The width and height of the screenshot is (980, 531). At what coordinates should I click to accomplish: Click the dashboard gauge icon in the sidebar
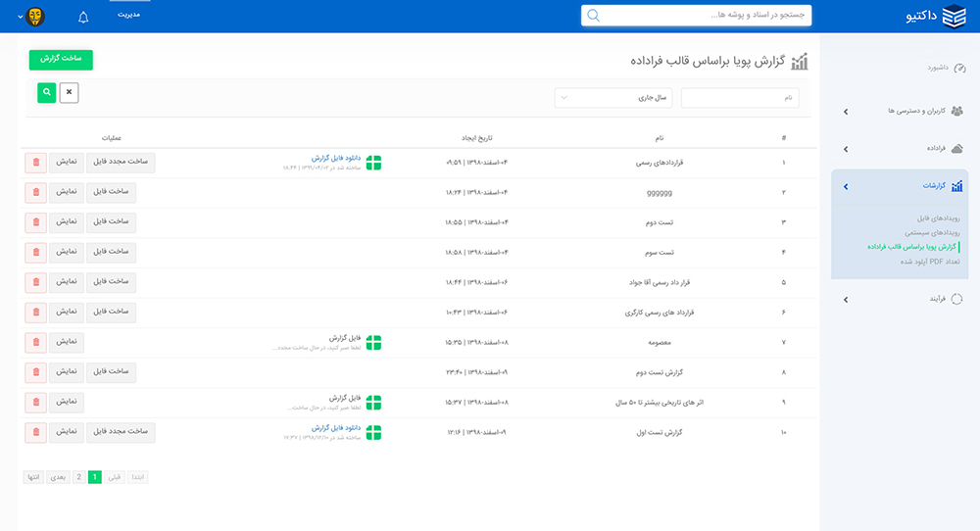click(x=959, y=69)
